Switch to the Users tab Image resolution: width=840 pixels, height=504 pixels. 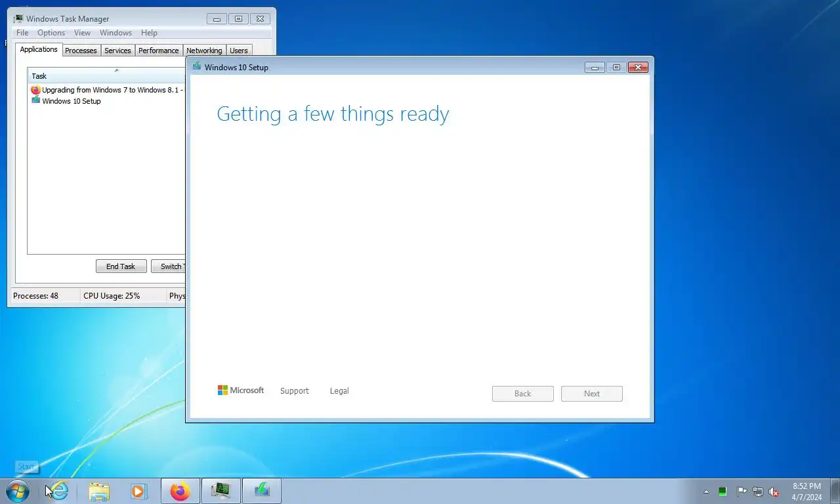pos(239,51)
